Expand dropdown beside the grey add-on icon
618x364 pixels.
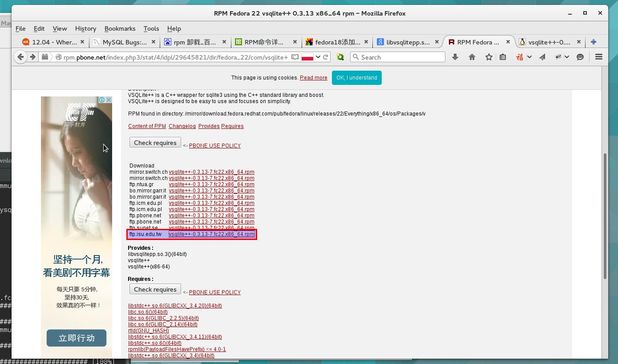(567, 57)
